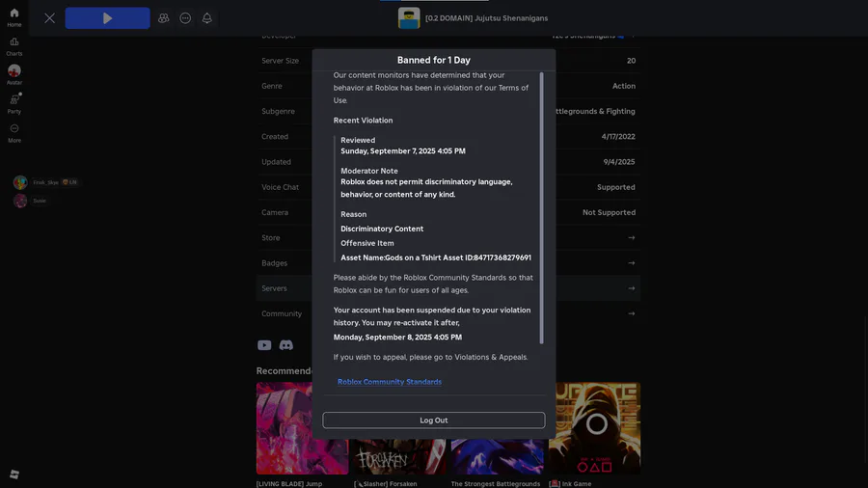Click the ban dialog scrollbar

(x=541, y=208)
